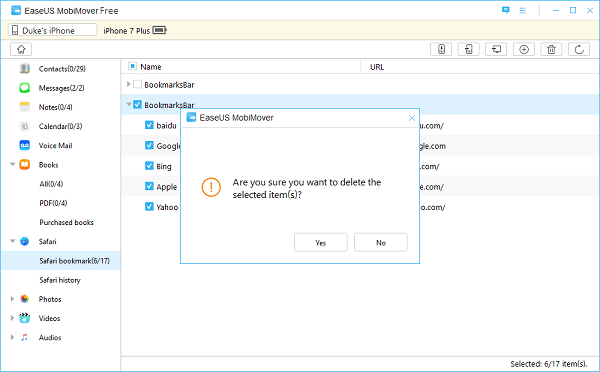Expand the Audios tree arrow

coord(12,337)
